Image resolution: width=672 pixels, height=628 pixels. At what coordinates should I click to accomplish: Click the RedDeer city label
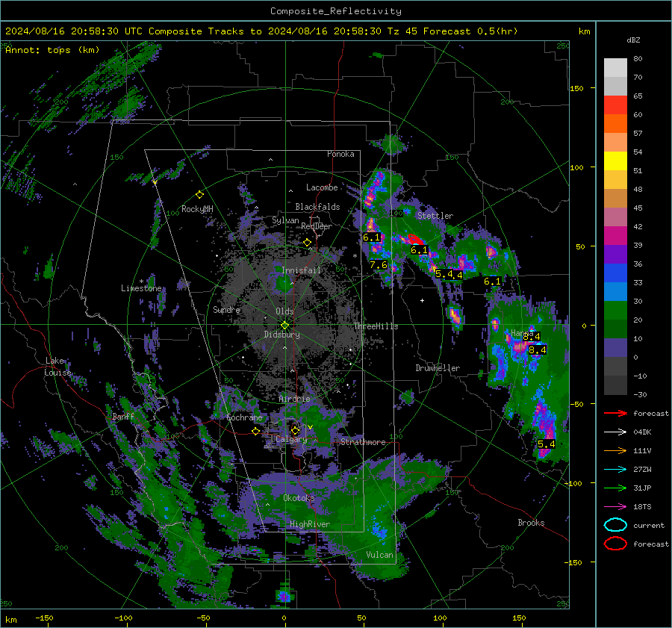click(x=317, y=226)
